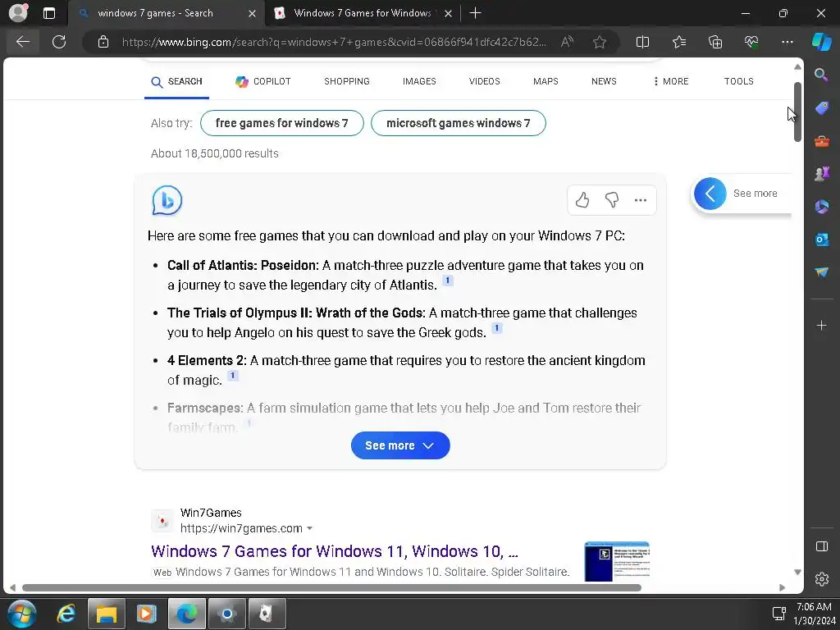Viewport: 840px width, 630px height.
Task: Expand the See more side panel arrow
Action: [710, 194]
